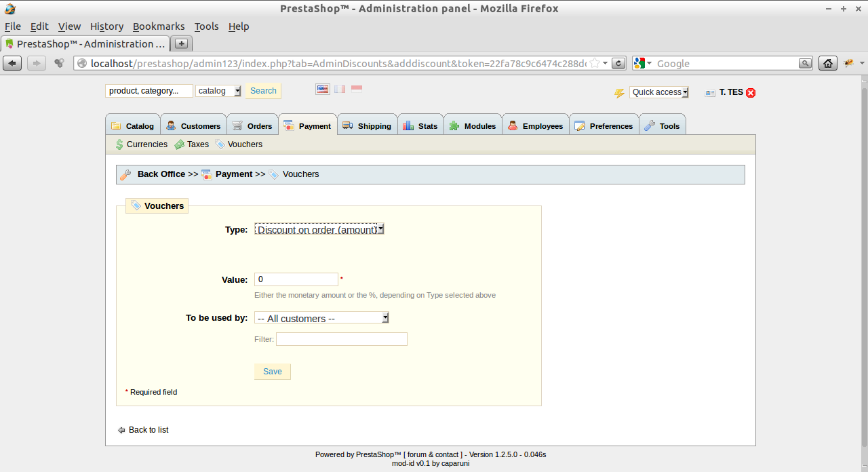Image resolution: width=868 pixels, height=472 pixels.
Task: Open the Firefox Edit menu
Action: (x=39, y=26)
